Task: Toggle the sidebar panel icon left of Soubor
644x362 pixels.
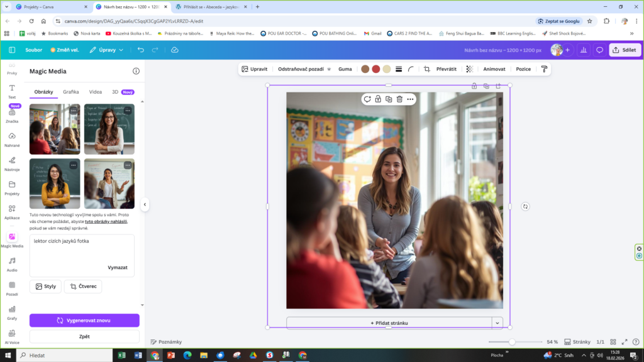Action: point(12,50)
